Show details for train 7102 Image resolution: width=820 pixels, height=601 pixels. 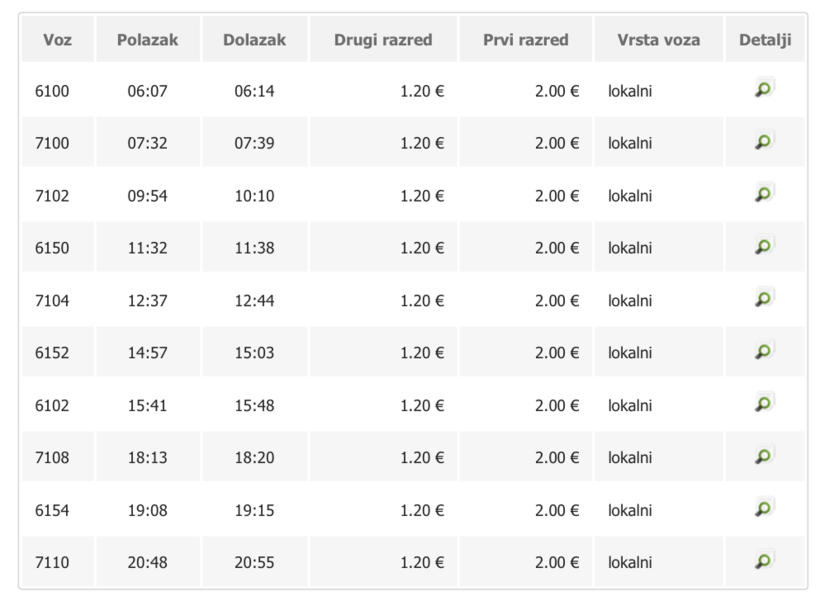(764, 193)
